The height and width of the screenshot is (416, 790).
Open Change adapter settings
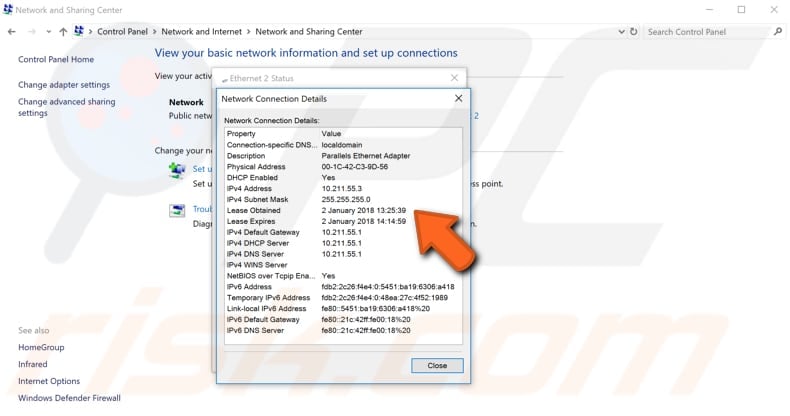(64, 85)
